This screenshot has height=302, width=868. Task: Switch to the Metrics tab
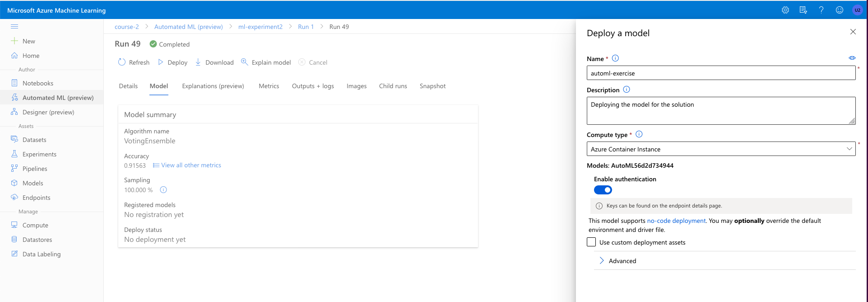269,86
